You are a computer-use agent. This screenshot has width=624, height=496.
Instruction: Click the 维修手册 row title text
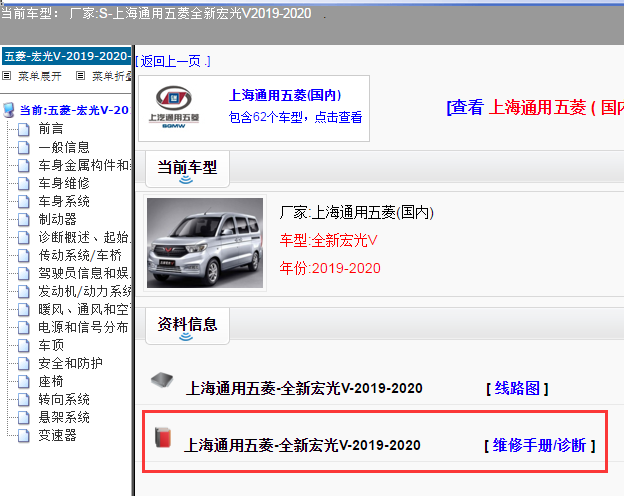(x=302, y=445)
